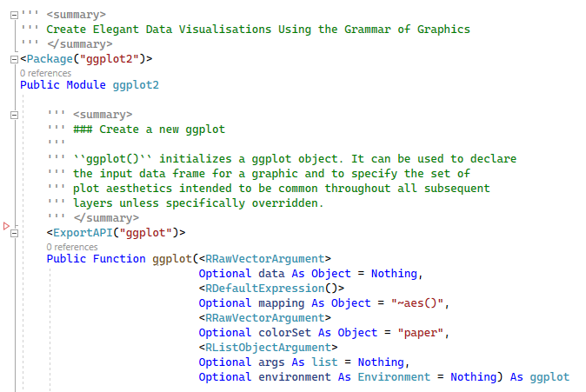Click the ggplot2 module name after Public Module
The width and height of the screenshot is (586, 392).
(x=136, y=85)
